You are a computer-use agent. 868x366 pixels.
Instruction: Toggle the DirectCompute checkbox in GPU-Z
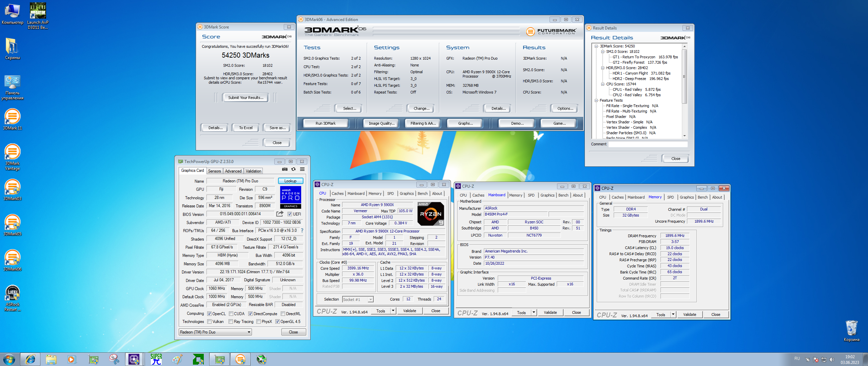250,314
